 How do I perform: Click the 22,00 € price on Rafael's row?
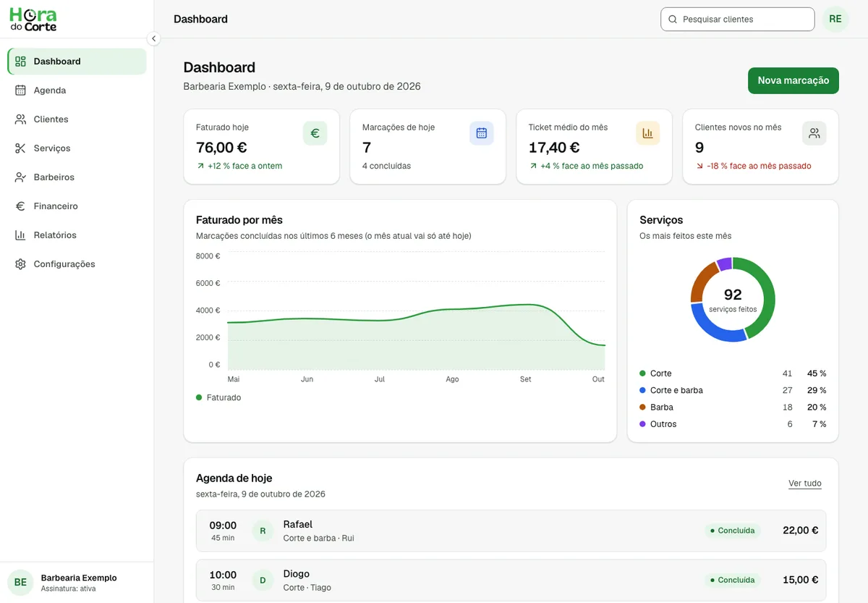coord(801,531)
